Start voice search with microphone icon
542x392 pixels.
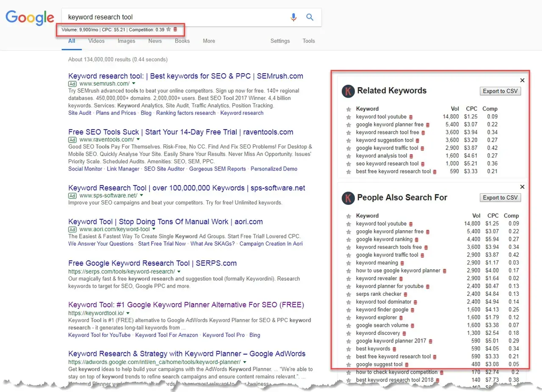click(x=293, y=17)
